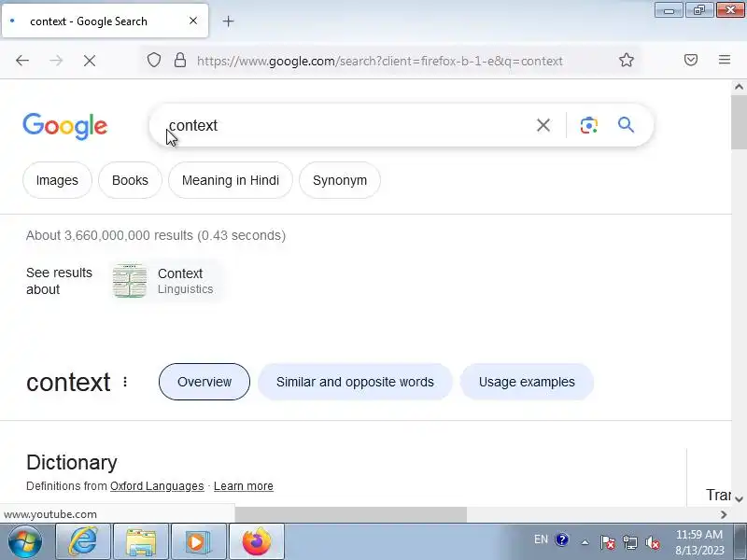
Task: Open Similar and opposite words tab
Action: click(x=355, y=382)
